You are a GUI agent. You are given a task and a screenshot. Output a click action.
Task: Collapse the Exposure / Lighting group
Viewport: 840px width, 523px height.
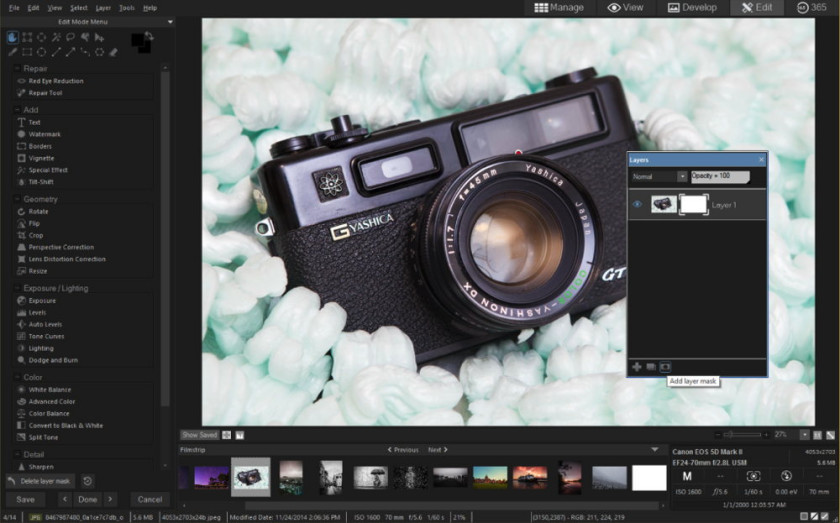click(x=17, y=288)
